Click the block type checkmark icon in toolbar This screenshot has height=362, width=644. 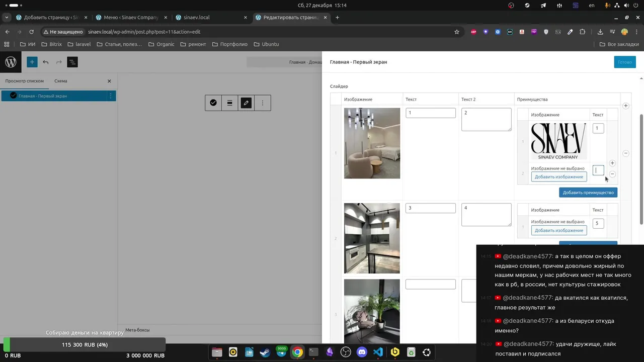(x=213, y=103)
